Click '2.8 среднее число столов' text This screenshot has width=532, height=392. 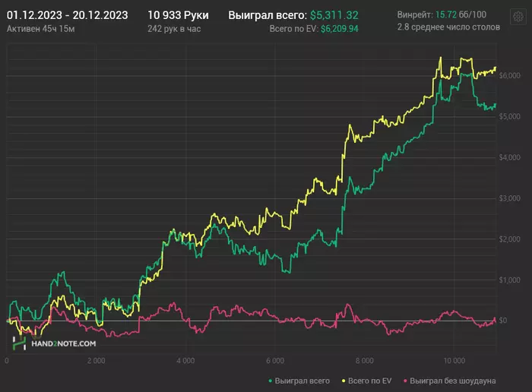pos(448,27)
